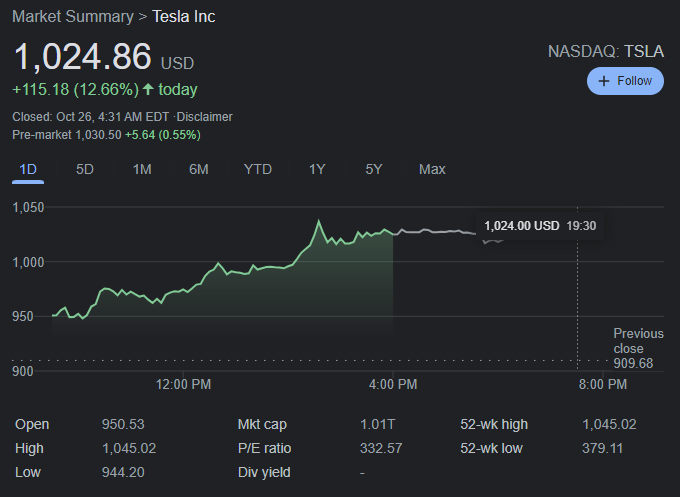Screen dimensions: 680x497
Task: Switch to the 5D chart range
Action: [x=85, y=169]
